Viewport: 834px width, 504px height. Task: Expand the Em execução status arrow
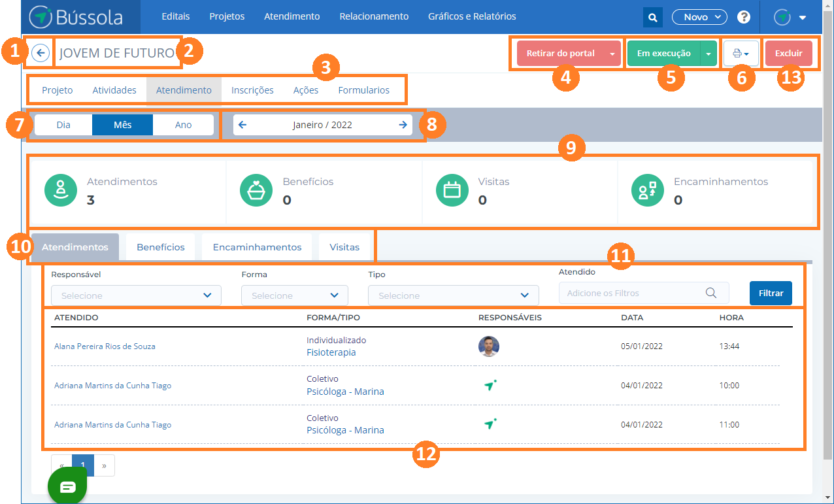[709, 54]
